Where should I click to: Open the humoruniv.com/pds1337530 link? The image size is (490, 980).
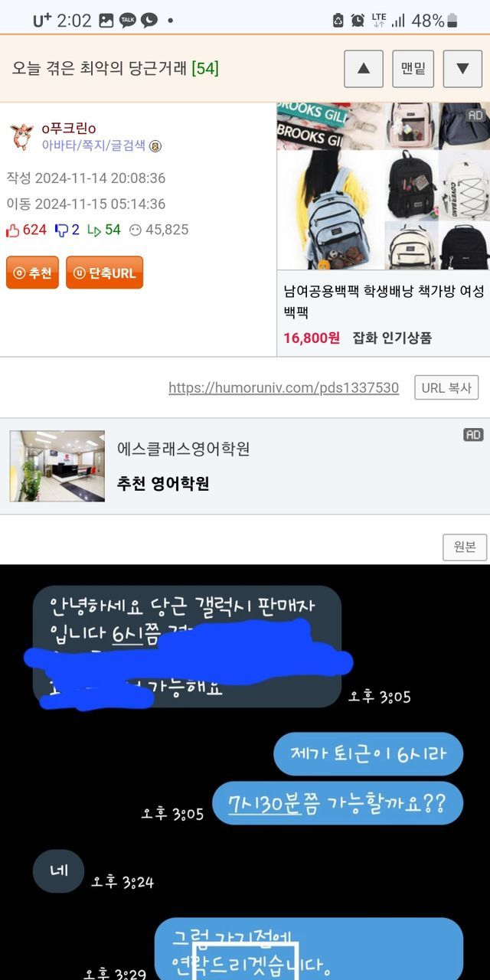[x=283, y=387]
